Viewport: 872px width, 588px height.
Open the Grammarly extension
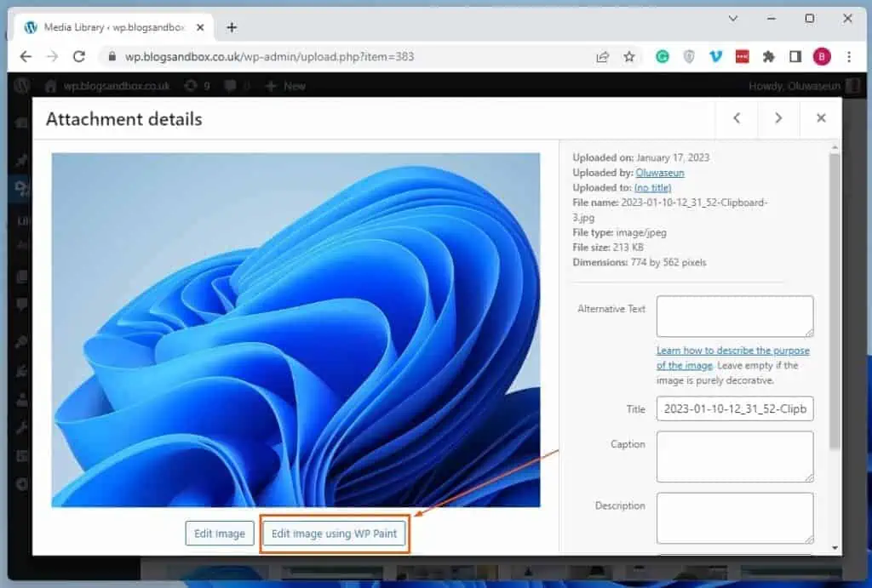663,56
